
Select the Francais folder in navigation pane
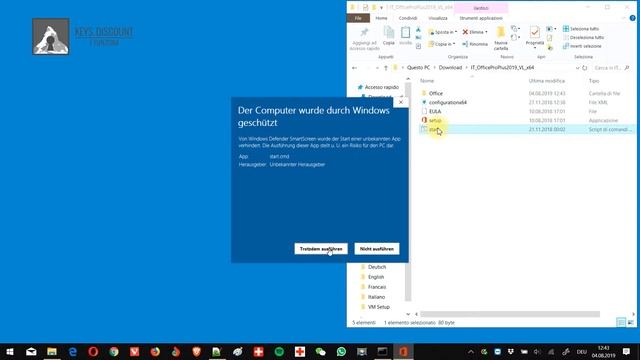tap(377, 287)
